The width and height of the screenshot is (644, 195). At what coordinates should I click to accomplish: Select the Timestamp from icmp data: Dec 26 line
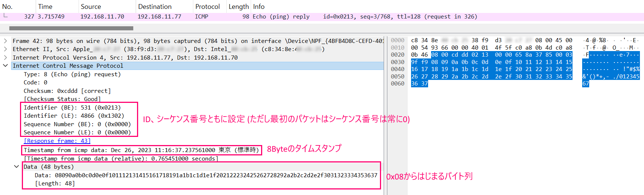[141, 150]
